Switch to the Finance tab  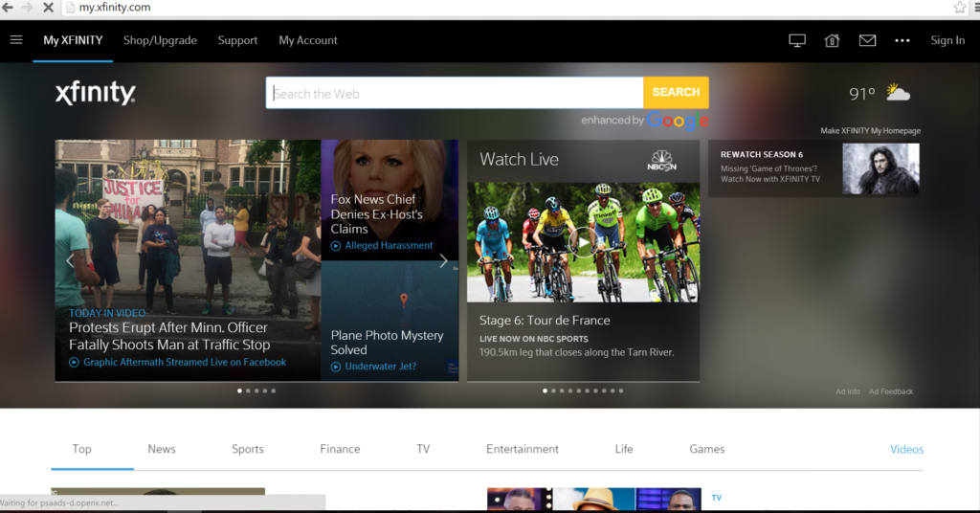click(340, 449)
